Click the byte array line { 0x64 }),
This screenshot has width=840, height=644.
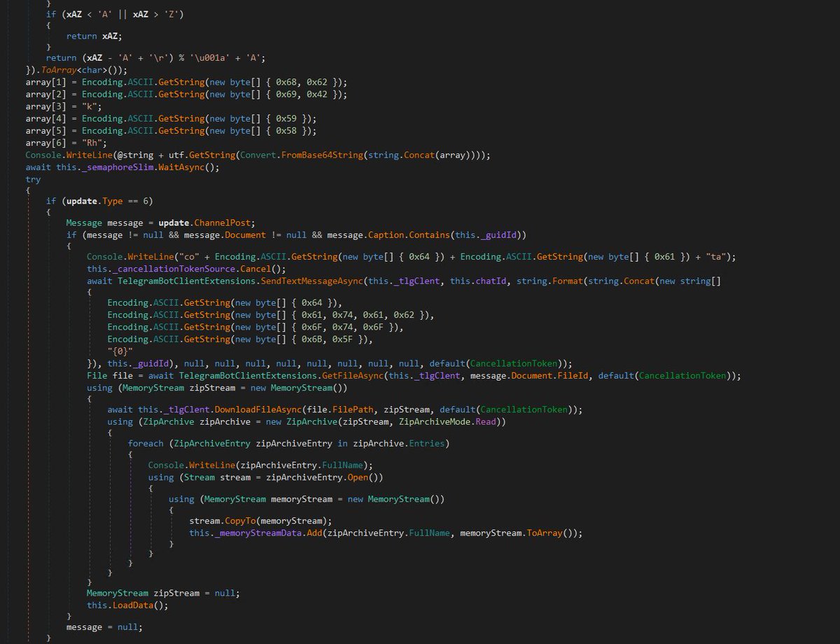(x=225, y=303)
